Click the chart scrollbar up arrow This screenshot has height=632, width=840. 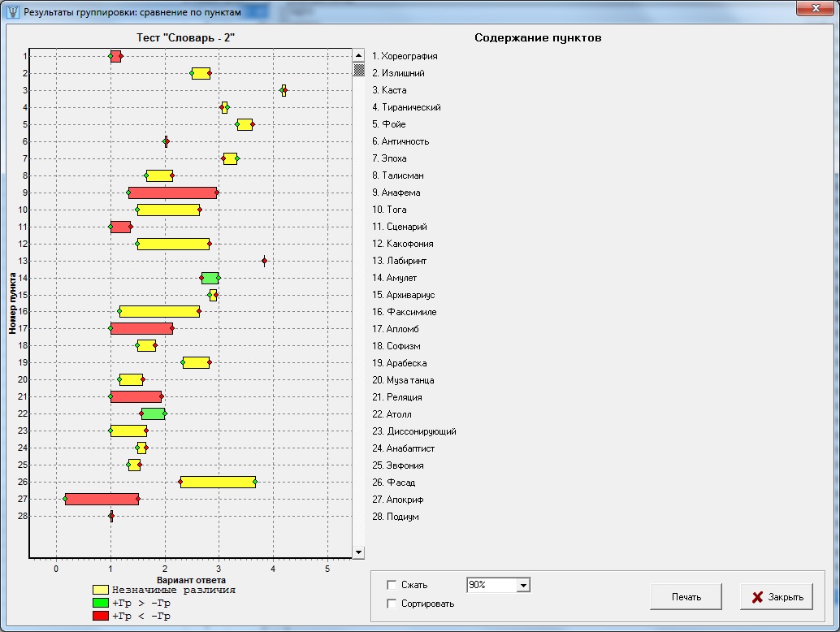click(358, 56)
